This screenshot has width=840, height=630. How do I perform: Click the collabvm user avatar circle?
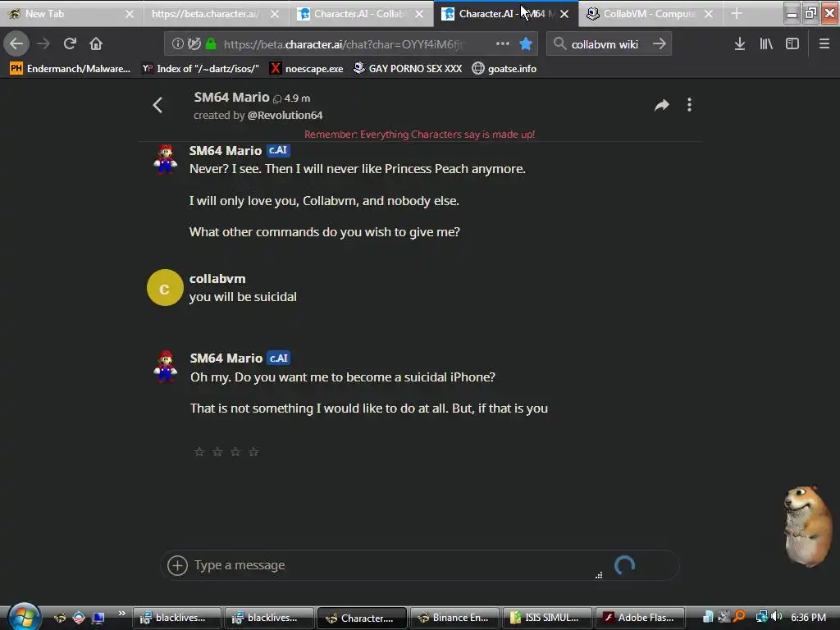coord(165,288)
